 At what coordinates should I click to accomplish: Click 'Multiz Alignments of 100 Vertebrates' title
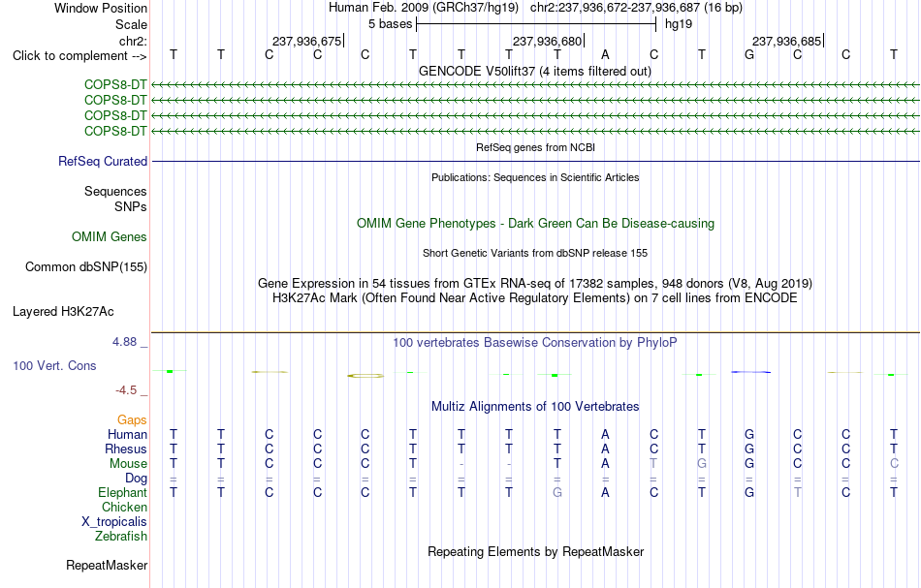click(535, 406)
